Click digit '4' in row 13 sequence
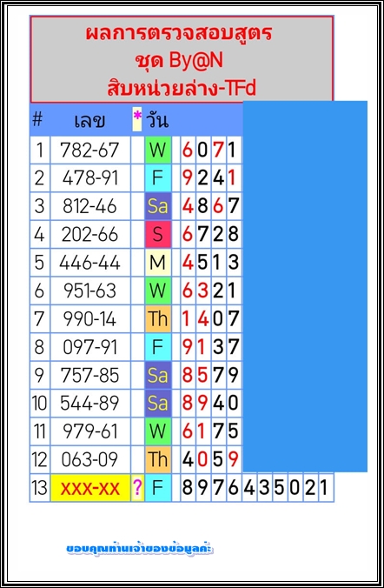 pyautogui.click(x=249, y=488)
